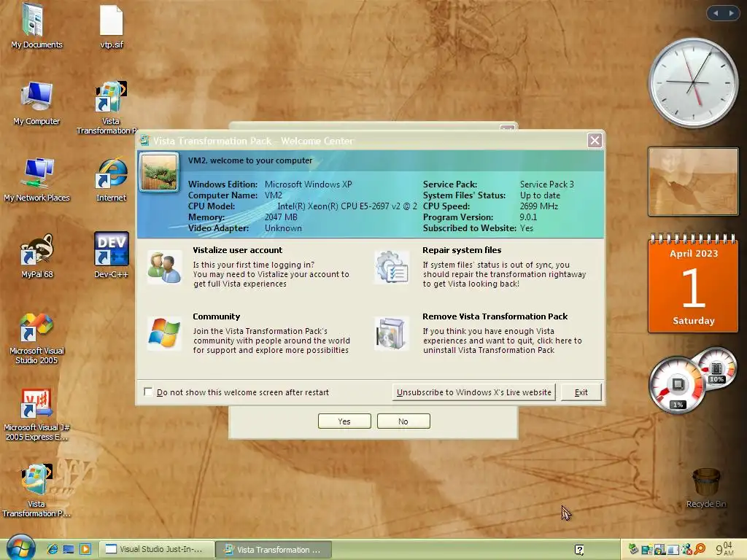This screenshot has width=747, height=560.
Task: Click the Repair system files icon
Action: [x=391, y=267]
